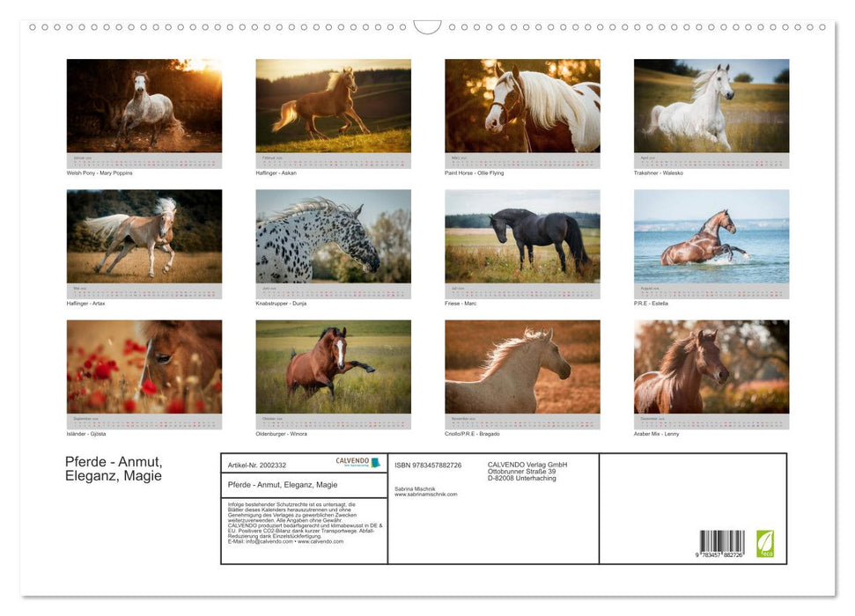Select the Haflinger - Artax May photo
Viewport: 855px width, 616px height.
(144, 235)
